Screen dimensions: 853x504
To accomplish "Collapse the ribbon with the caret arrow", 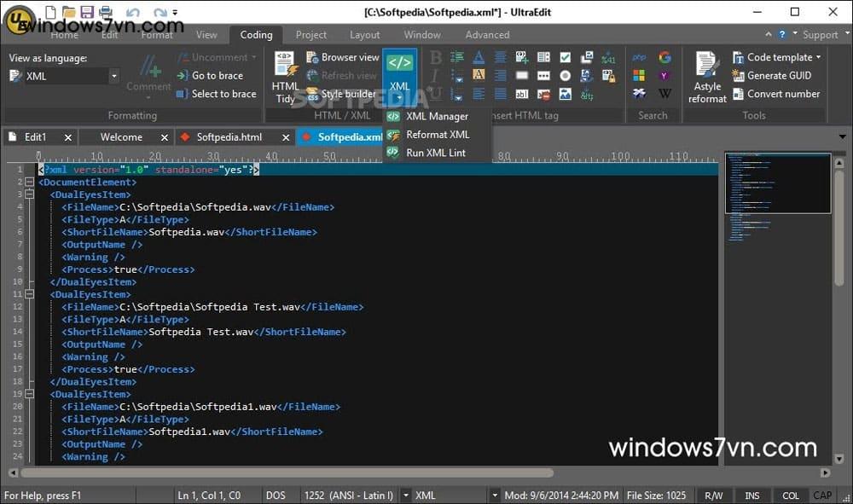I will [769, 34].
